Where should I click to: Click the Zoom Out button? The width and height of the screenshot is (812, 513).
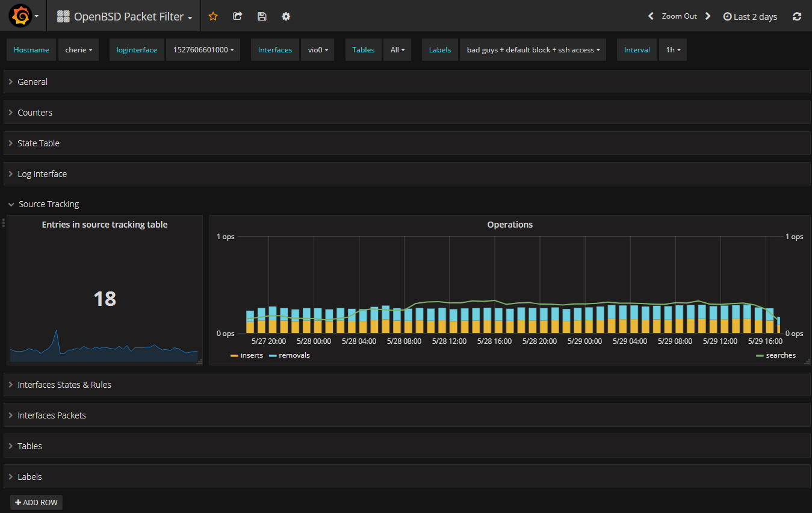click(679, 16)
